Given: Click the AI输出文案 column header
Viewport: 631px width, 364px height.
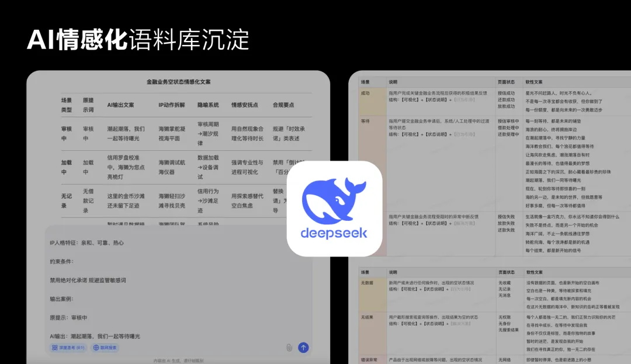Looking at the screenshot, I should pyautogui.click(x=120, y=103).
